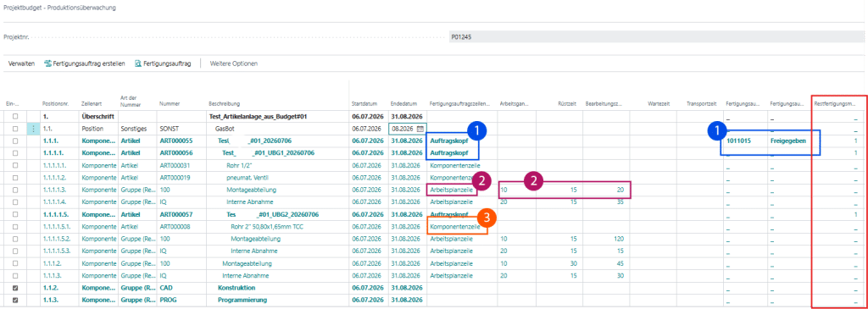Click the Startdatum column header
Image resolution: width=868 pixels, height=309 pixels.
[364, 103]
